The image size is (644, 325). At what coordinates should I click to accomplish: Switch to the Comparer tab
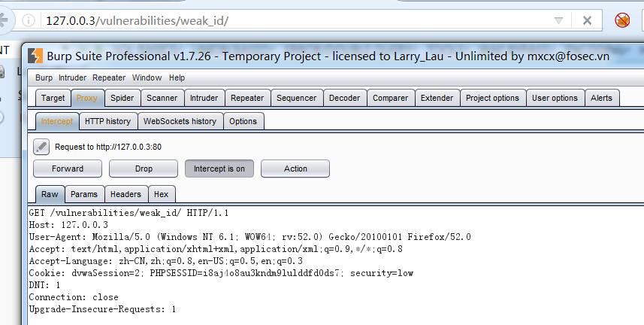pos(390,98)
